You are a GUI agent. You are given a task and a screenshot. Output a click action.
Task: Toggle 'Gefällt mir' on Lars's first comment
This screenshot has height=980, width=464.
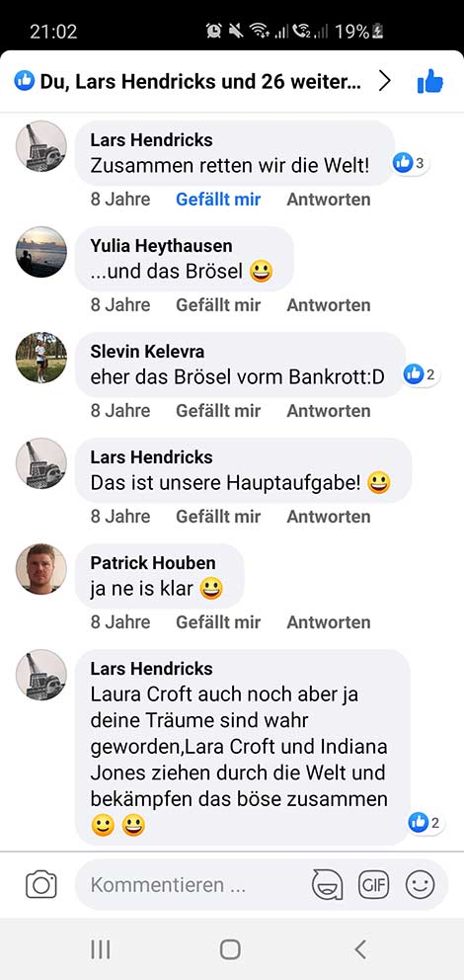[218, 200]
